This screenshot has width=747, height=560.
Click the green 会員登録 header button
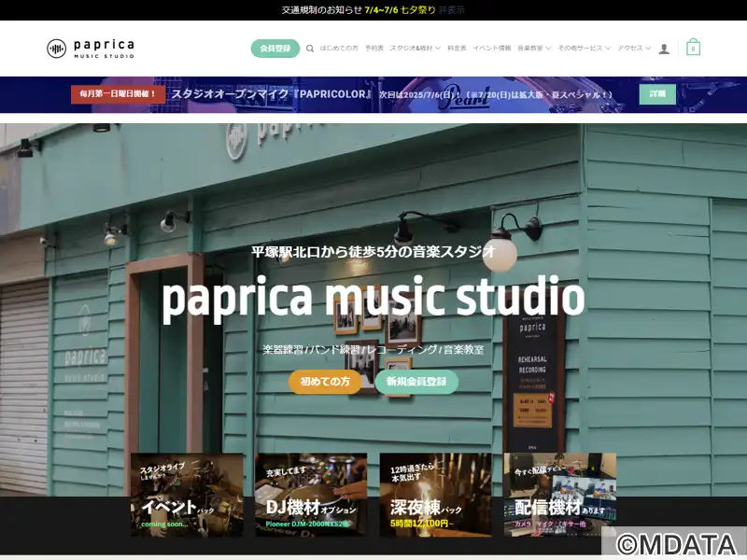[275, 49]
